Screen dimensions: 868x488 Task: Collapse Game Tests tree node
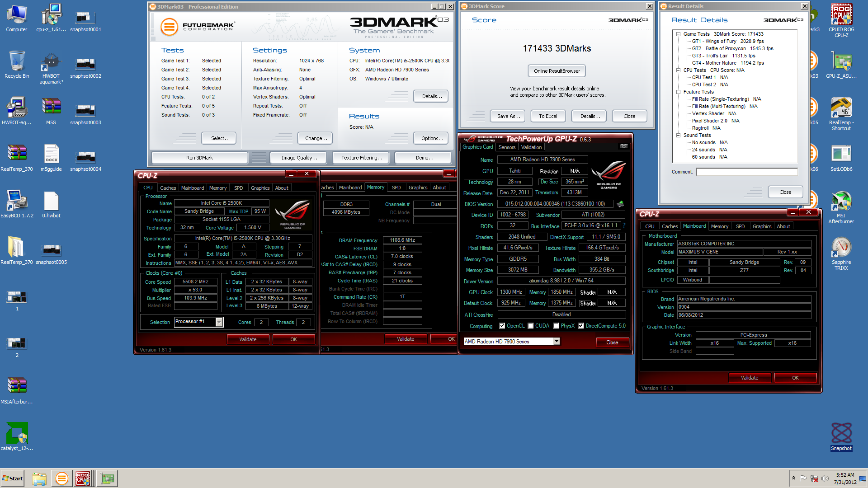pos(679,34)
